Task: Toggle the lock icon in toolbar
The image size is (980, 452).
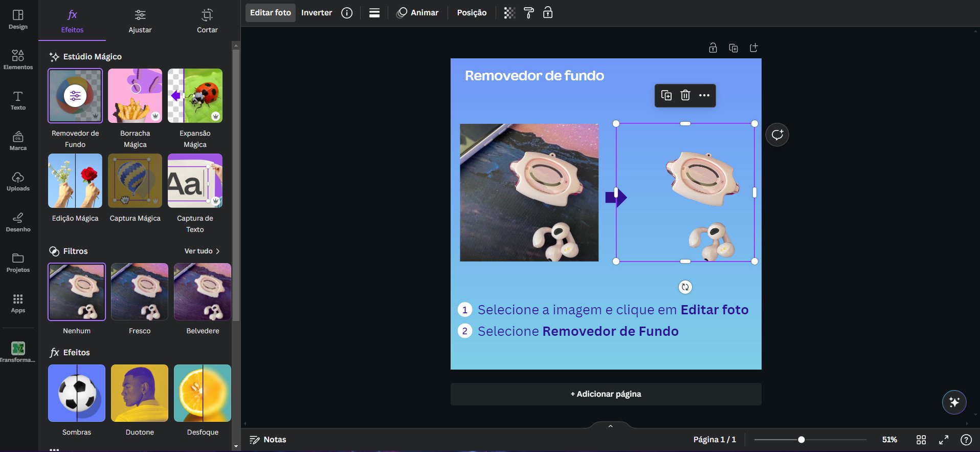Action: coord(548,13)
